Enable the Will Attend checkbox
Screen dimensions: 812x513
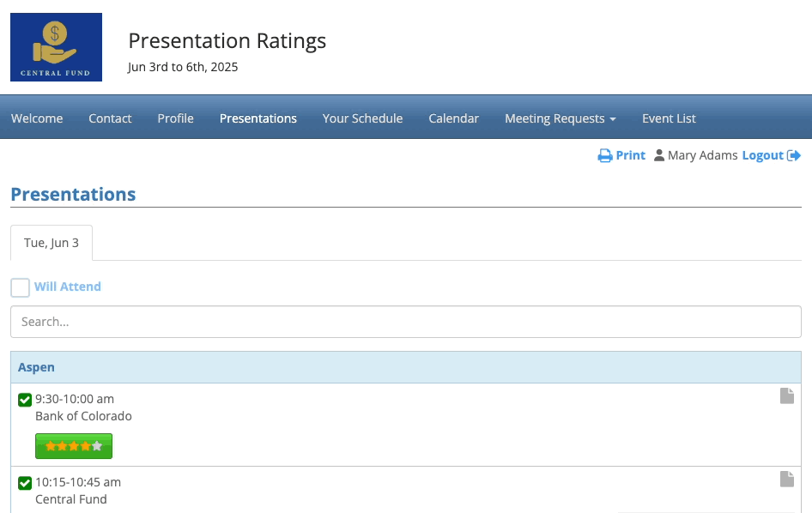(21, 287)
